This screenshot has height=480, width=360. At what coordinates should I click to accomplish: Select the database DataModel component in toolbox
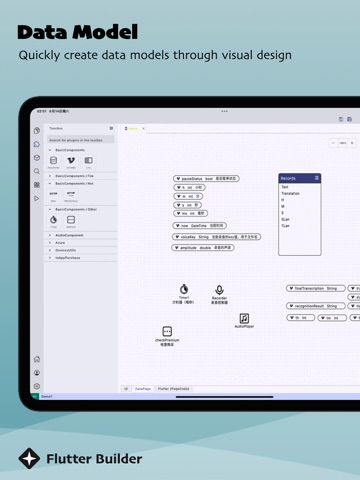[x=54, y=162]
